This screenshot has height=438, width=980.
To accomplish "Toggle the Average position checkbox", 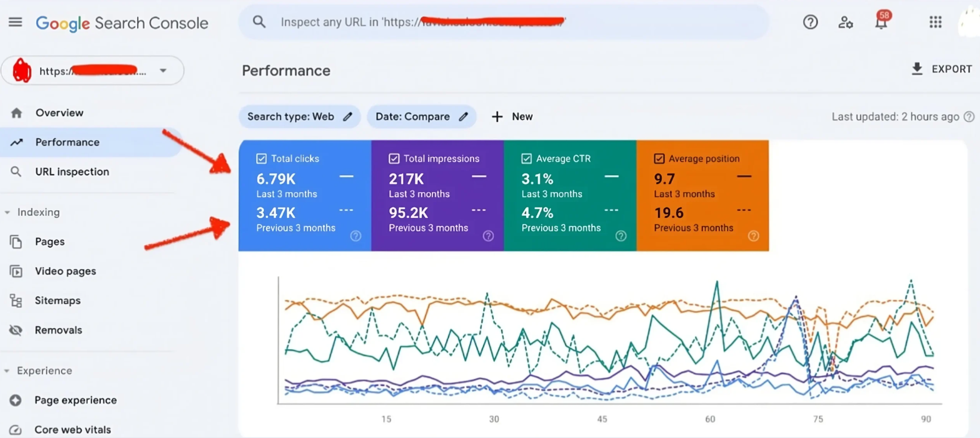I will pos(659,159).
